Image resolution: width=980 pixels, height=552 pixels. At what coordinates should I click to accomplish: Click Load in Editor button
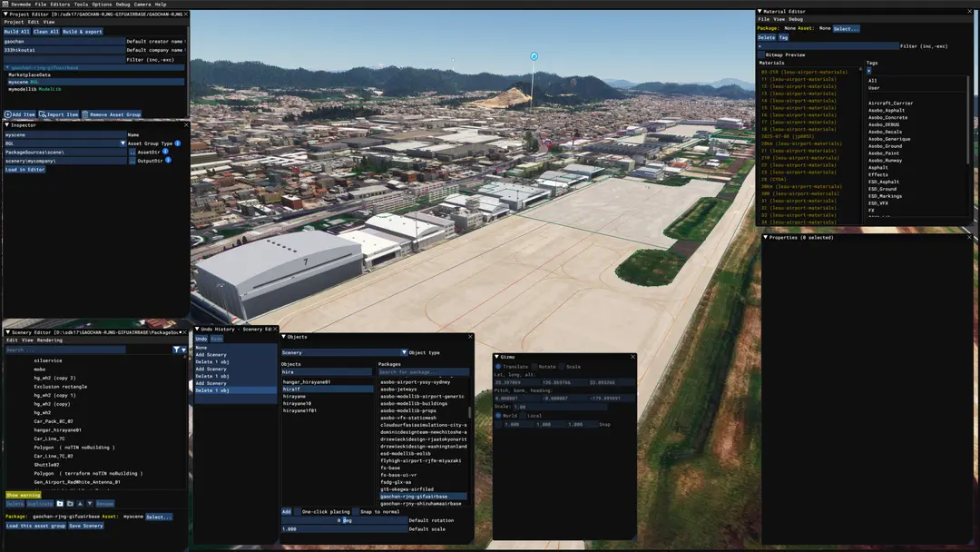(24, 170)
